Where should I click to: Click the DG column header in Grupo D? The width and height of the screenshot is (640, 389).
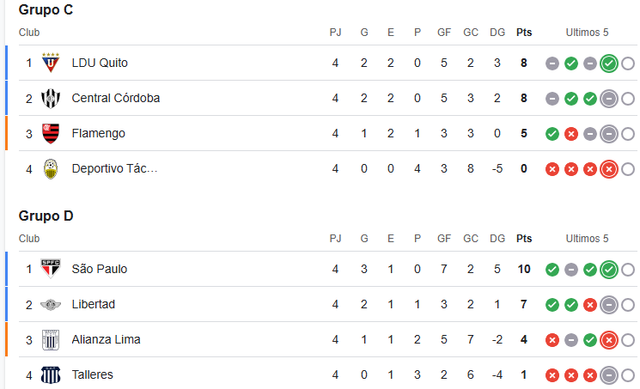[497, 238]
